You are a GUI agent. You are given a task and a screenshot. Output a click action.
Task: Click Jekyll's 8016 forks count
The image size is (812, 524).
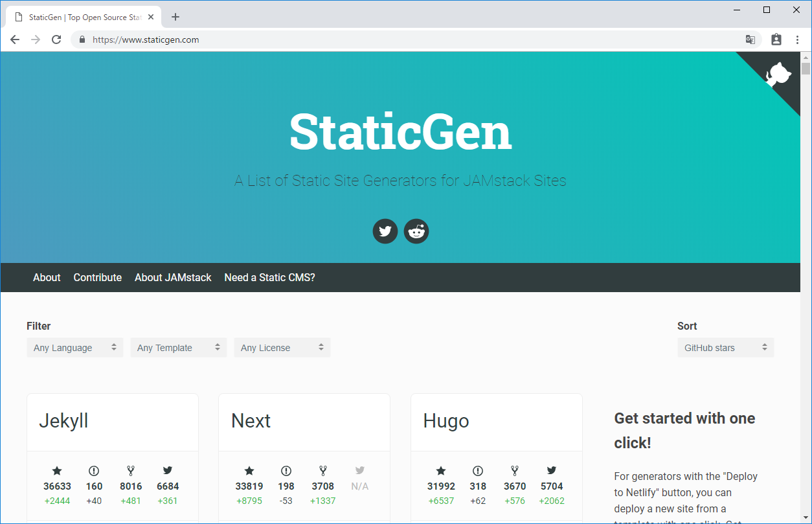(131, 486)
